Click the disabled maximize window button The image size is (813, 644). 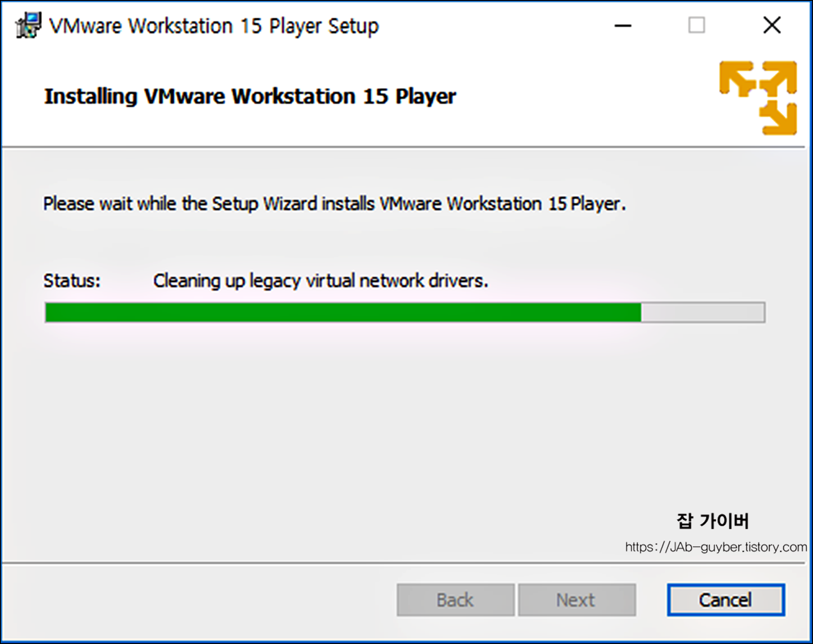(696, 25)
